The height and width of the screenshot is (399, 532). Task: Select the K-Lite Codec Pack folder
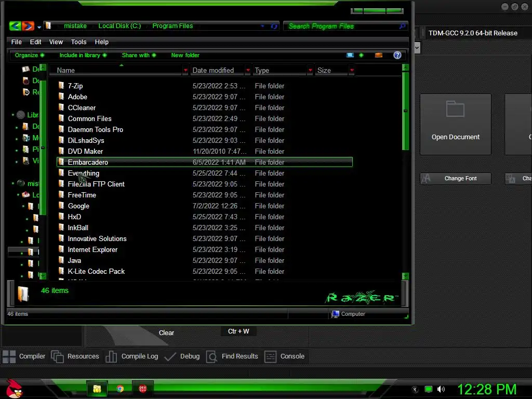pyautogui.click(x=96, y=271)
